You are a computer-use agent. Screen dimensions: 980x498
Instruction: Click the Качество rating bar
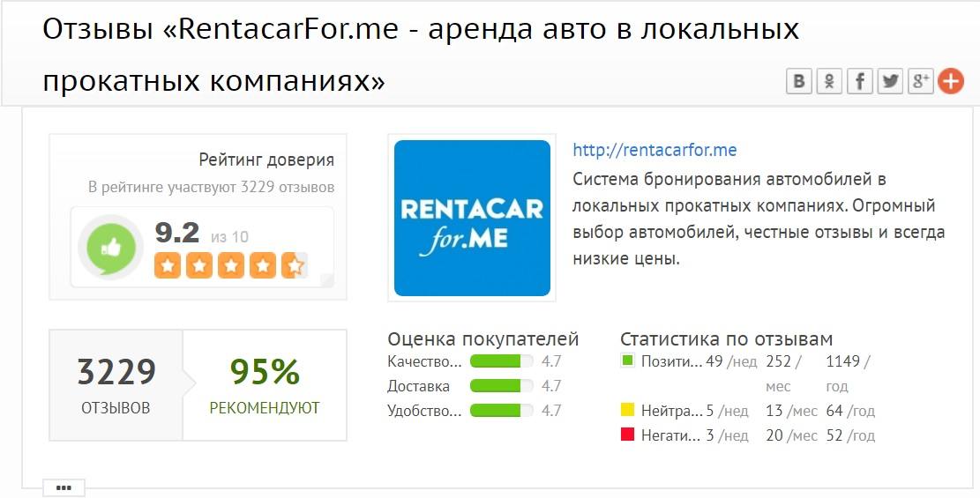coord(501,361)
